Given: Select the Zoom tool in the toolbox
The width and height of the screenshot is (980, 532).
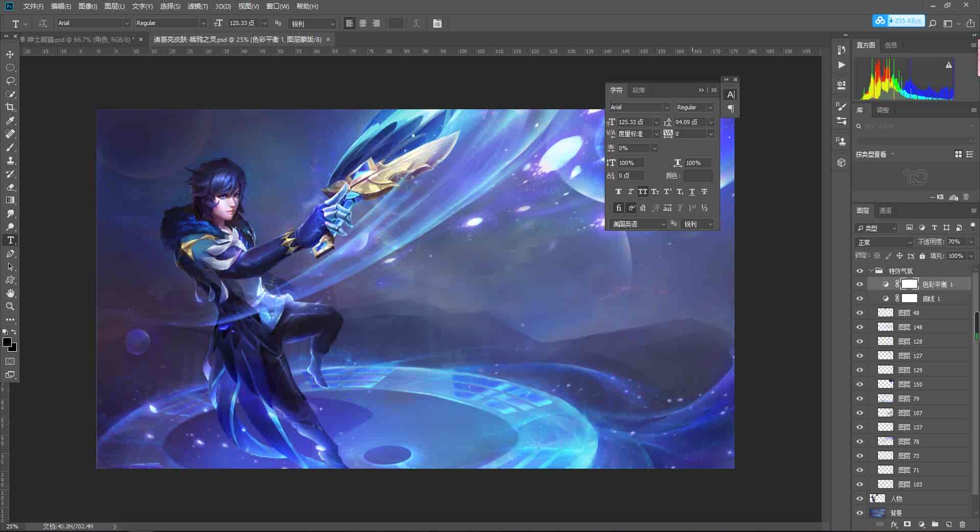Looking at the screenshot, I should pos(10,306).
